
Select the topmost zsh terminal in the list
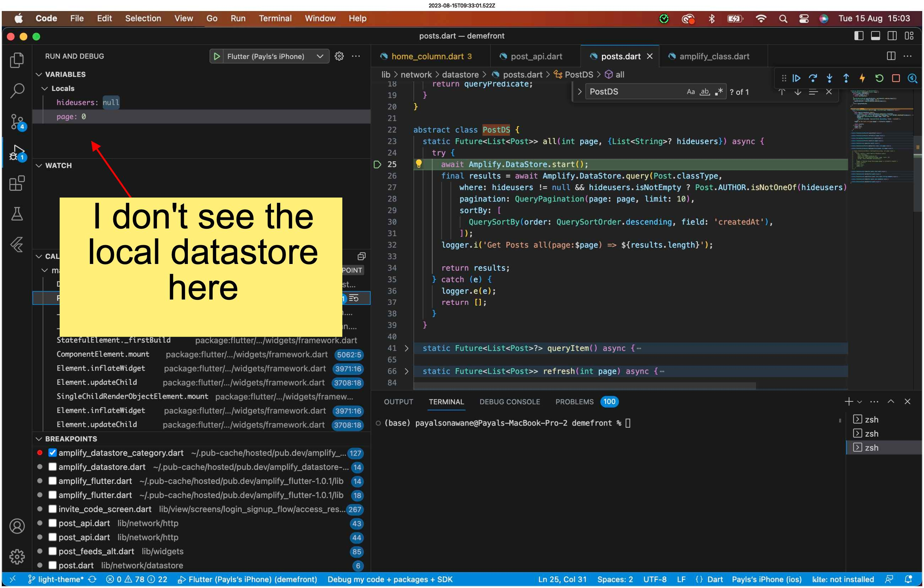click(871, 419)
